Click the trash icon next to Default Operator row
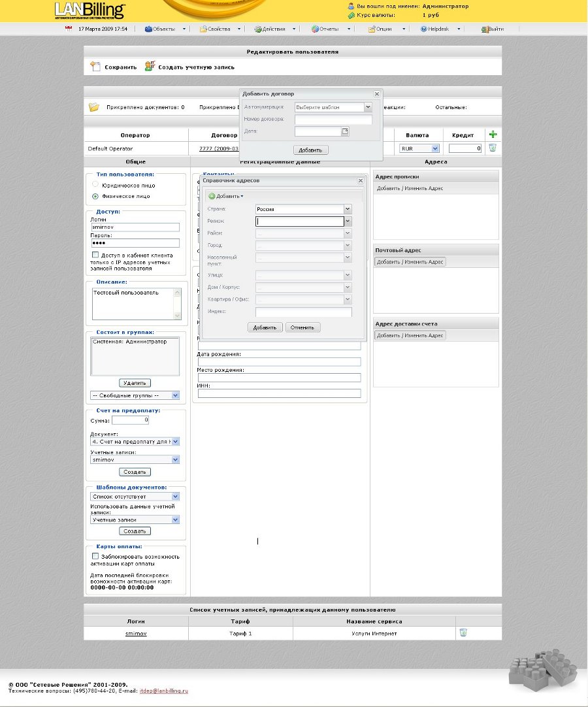Viewport: 588px width, 707px height. point(492,148)
